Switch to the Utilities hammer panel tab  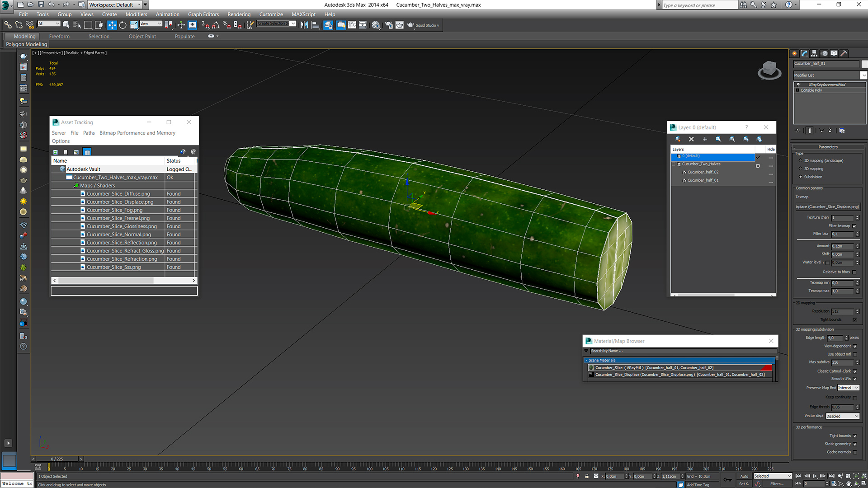point(844,53)
